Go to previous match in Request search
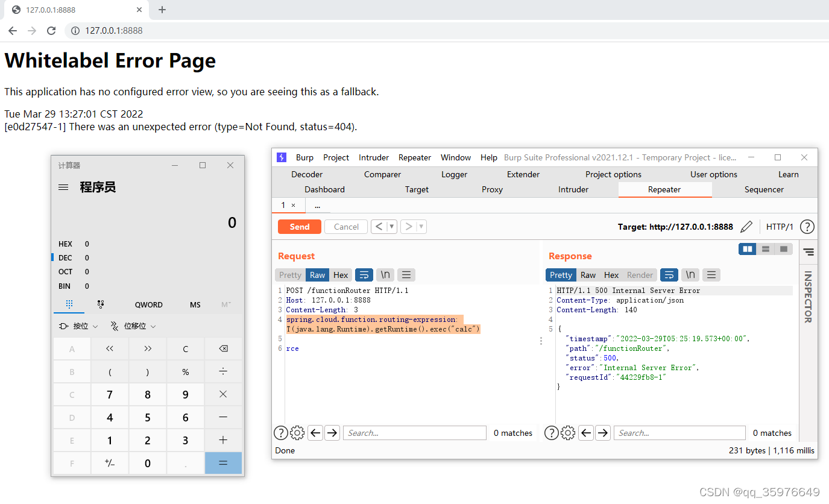 click(x=315, y=433)
